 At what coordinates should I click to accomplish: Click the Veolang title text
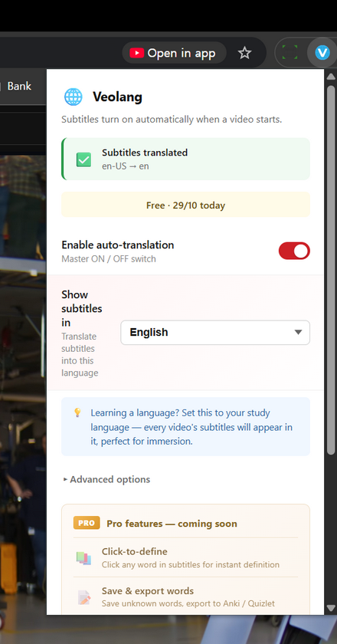(x=117, y=97)
